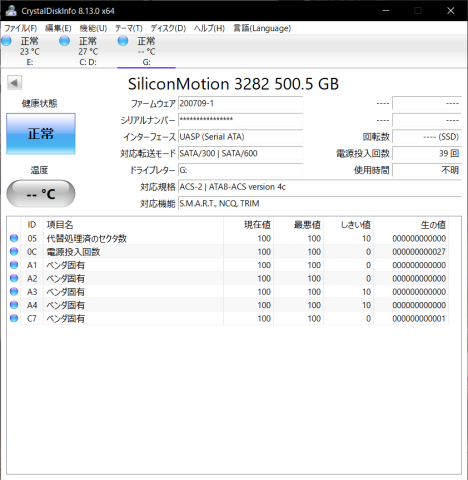Click the CrystalDiskInfo title bar app icon
The width and height of the screenshot is (468, 480).
pos(11,11)
